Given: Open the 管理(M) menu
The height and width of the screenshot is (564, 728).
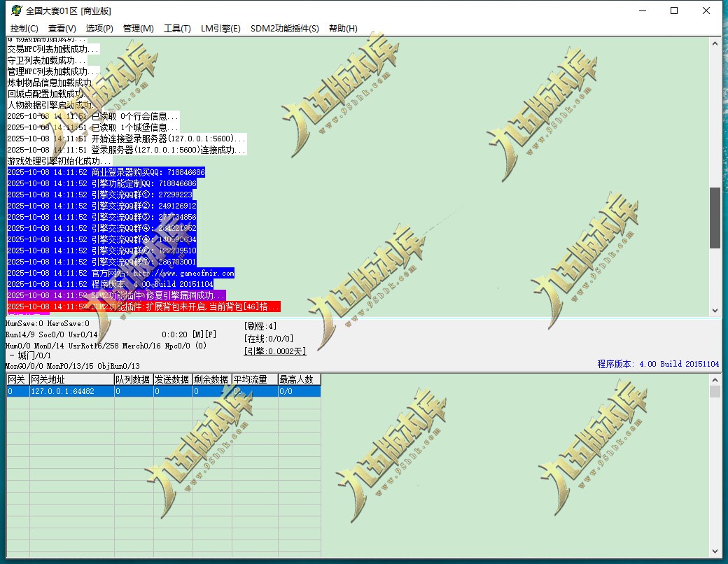Looking at the screenshot, I should point(139,28).
